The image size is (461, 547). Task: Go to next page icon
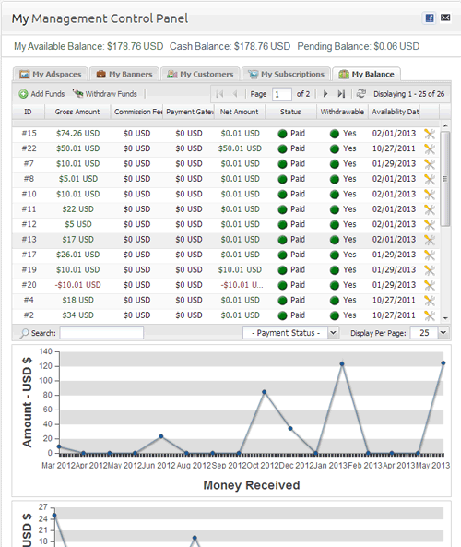pos(325,94)
